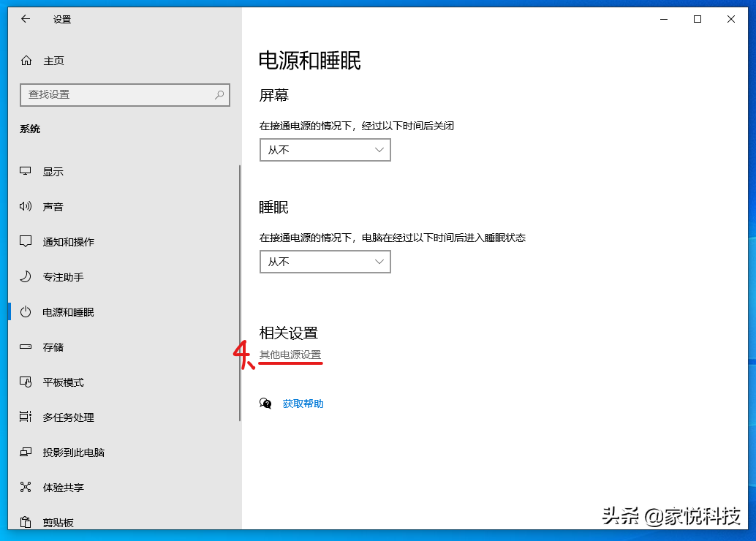
Task: Open Notifications & actions (通知和操作) page
Action: click(x=68, y=242)
